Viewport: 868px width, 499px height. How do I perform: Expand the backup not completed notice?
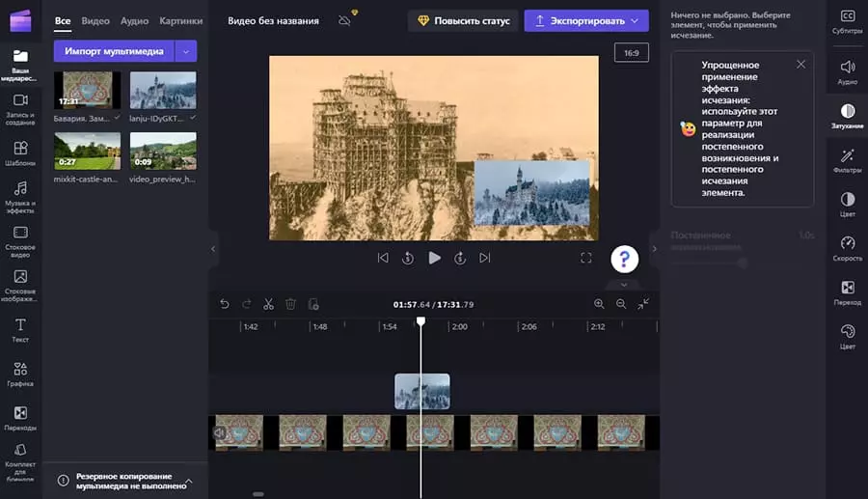pyautogui.click(x=189, y=481)
